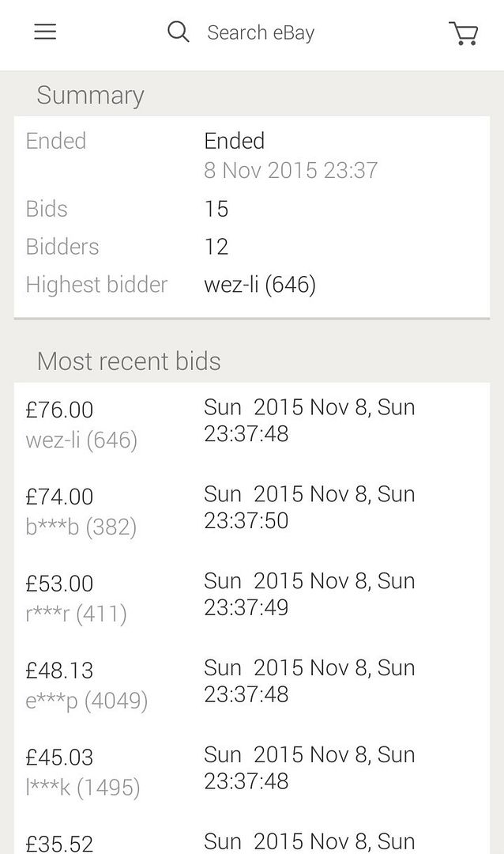
Task: Tap the search magnifier icon
Action: (179, 32)
